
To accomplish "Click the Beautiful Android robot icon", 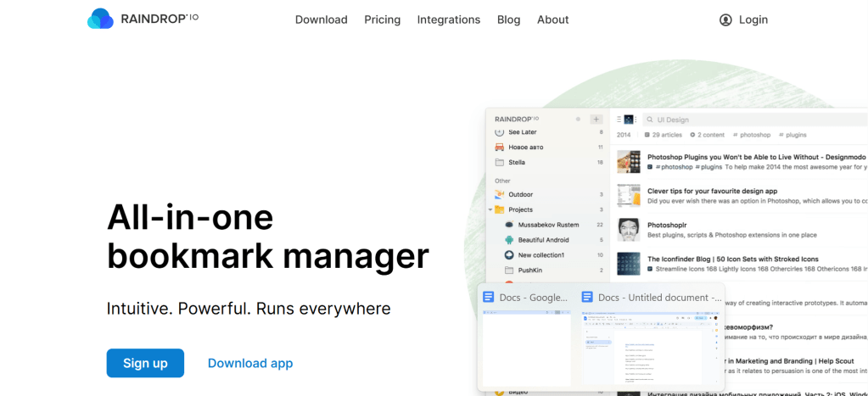I will click(x=509, y=240).
